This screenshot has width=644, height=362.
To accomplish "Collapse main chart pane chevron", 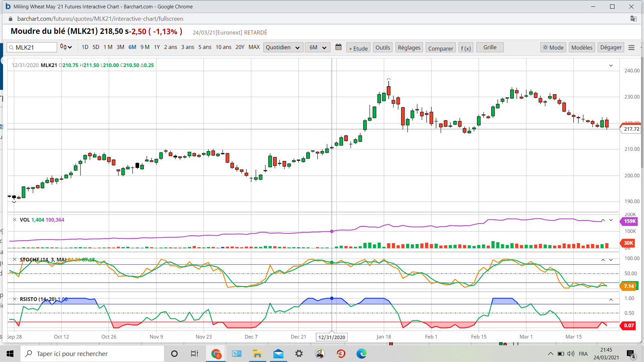I will [x=611, y=66].
